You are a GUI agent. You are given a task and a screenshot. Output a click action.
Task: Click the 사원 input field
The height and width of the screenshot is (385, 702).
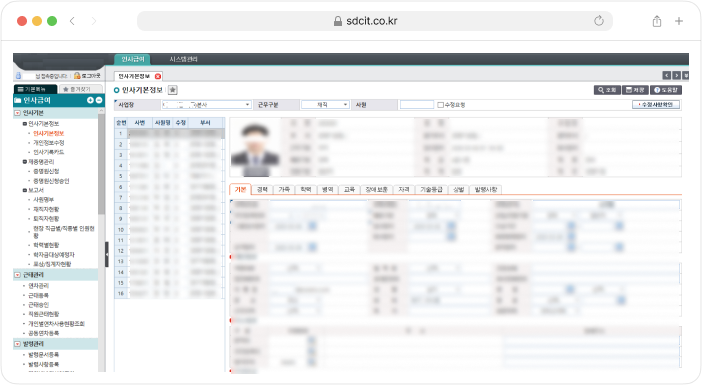pos(416,105)
